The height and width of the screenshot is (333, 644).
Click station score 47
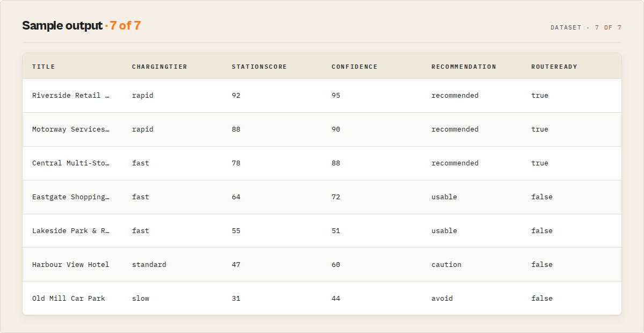click(236, 265)
